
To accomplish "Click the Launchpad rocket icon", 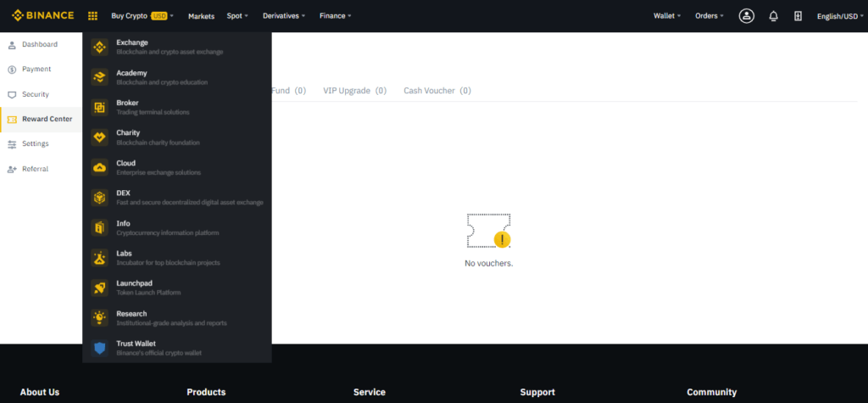I will [100, 288].
